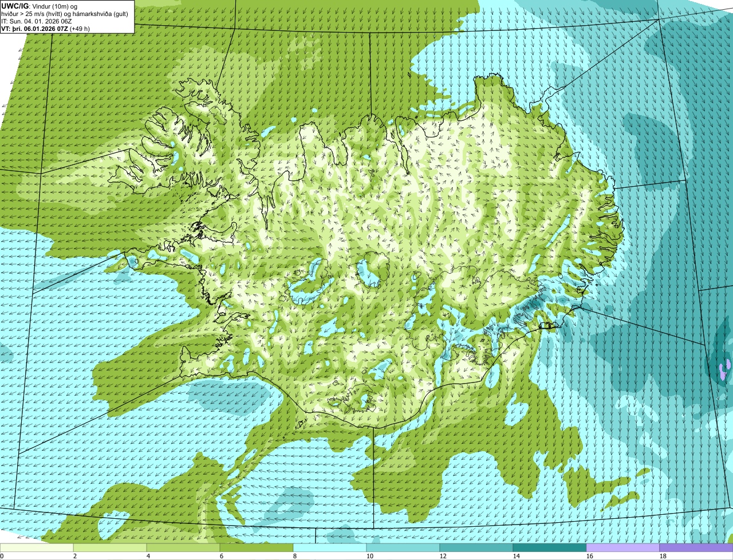Click the "10" tick label on color scale
The image size is (733, 560).
tap(370, 556)
